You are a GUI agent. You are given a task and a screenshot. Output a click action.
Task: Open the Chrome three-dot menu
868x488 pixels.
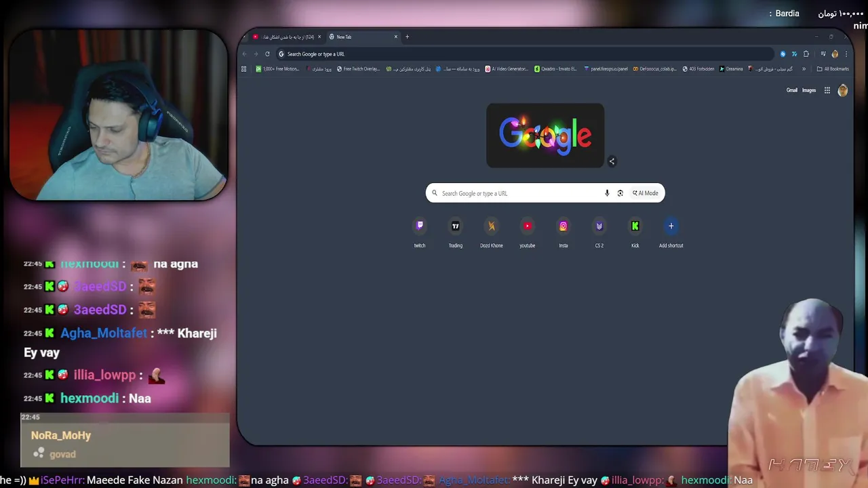click(846, 54)
